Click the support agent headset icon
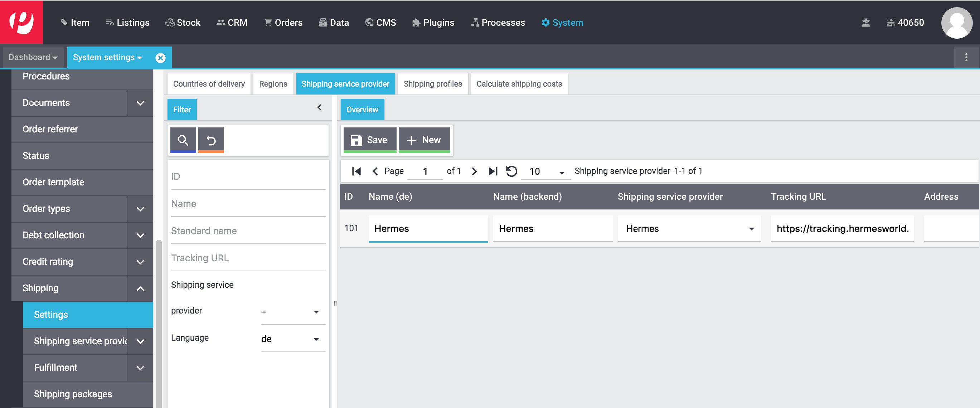This screenshot has height=408, width=980. tap(866, 23)
